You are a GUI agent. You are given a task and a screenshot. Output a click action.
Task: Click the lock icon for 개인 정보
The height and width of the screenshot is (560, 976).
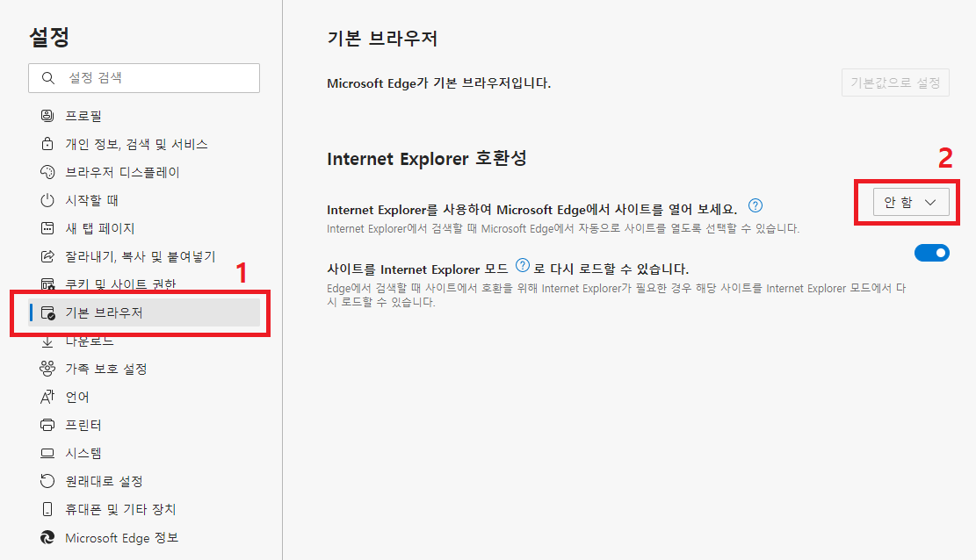[47, 144]
